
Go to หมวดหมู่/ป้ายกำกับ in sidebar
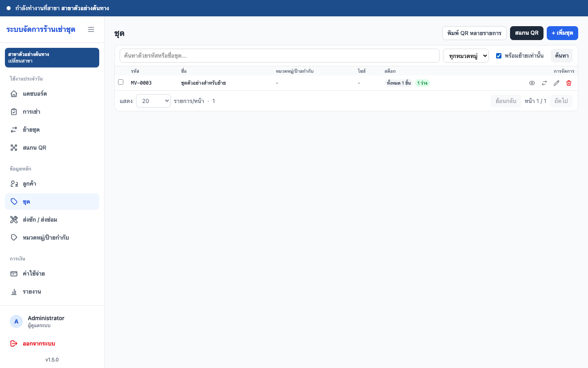coord(52,238)
